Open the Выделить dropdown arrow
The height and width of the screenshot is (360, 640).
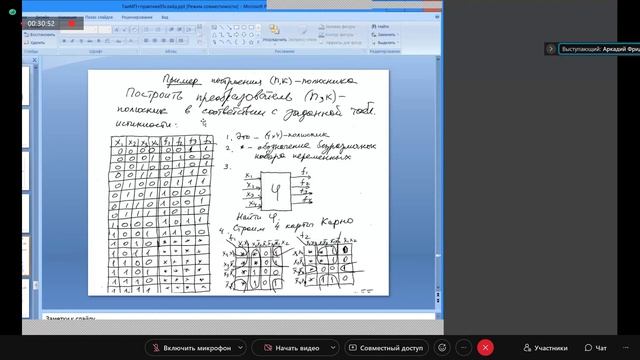point(398,42)
